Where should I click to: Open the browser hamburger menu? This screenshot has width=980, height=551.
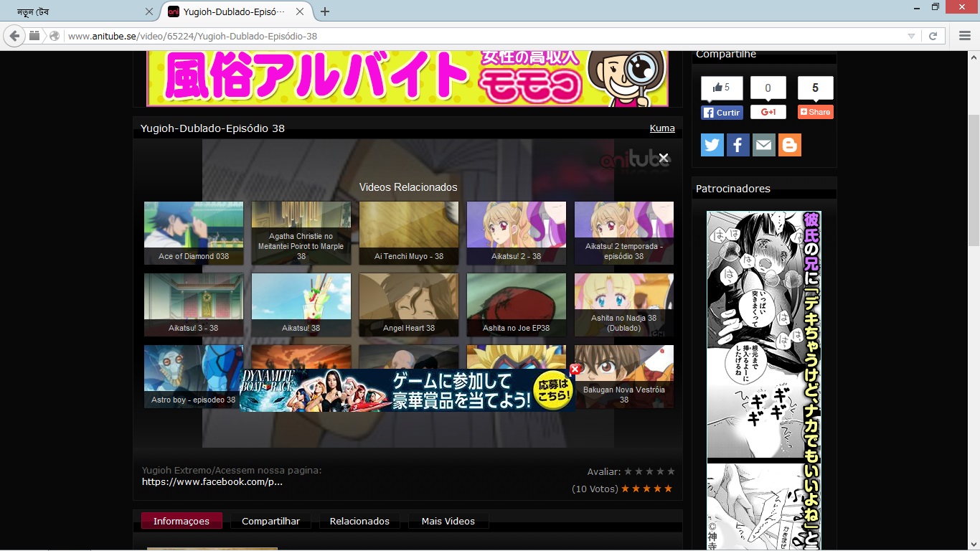[964, 36]
